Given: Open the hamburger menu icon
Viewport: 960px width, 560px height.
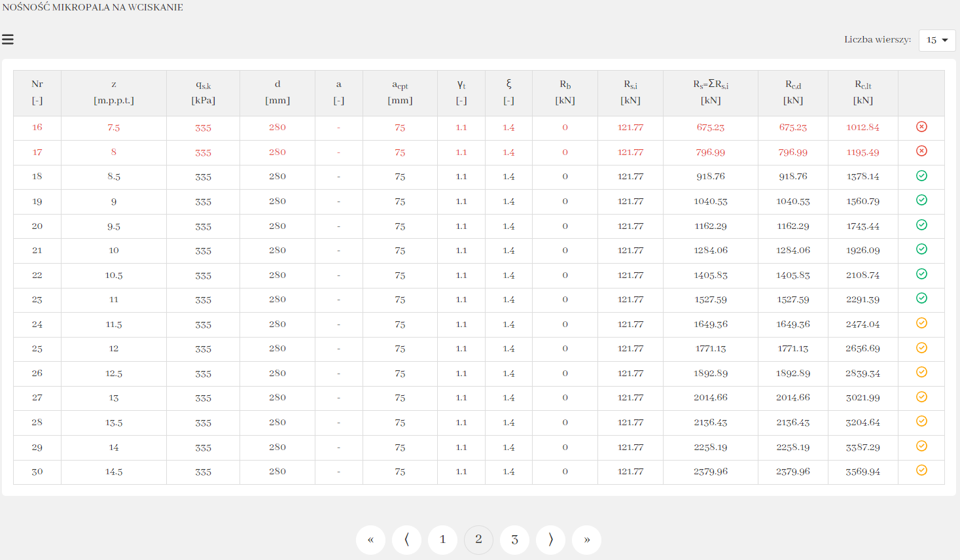Looking at the screenshot, I should (8, 40).
